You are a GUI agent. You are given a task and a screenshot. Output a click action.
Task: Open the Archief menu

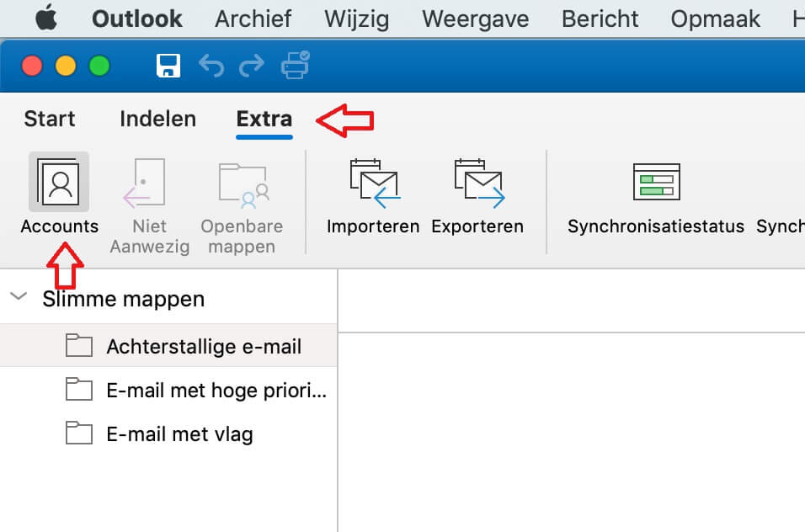pos(253,19)
